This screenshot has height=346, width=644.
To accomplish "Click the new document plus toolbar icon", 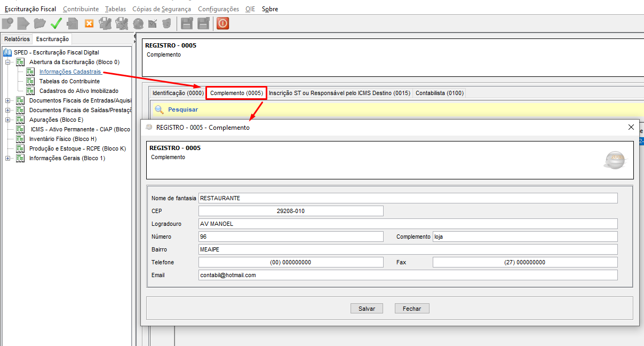I will click(x=7, y=23).
